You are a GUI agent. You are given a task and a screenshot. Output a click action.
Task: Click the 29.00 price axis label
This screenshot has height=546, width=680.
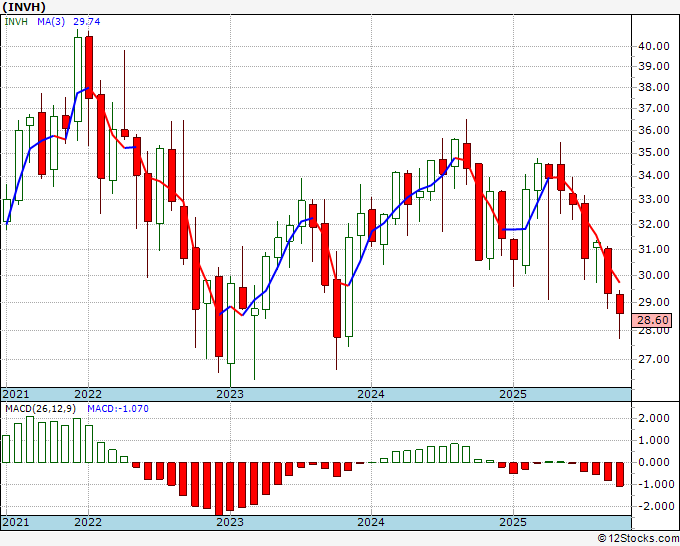pyautogui.click(x=654, y=302)
